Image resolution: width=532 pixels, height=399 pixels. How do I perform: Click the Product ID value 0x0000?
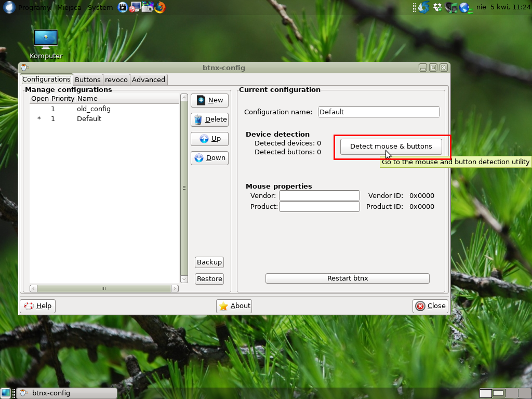[422, 207]
